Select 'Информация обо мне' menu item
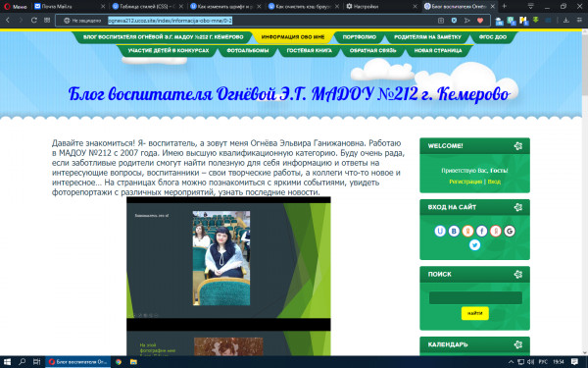The image size is (588, 368). tap(292, 37)
